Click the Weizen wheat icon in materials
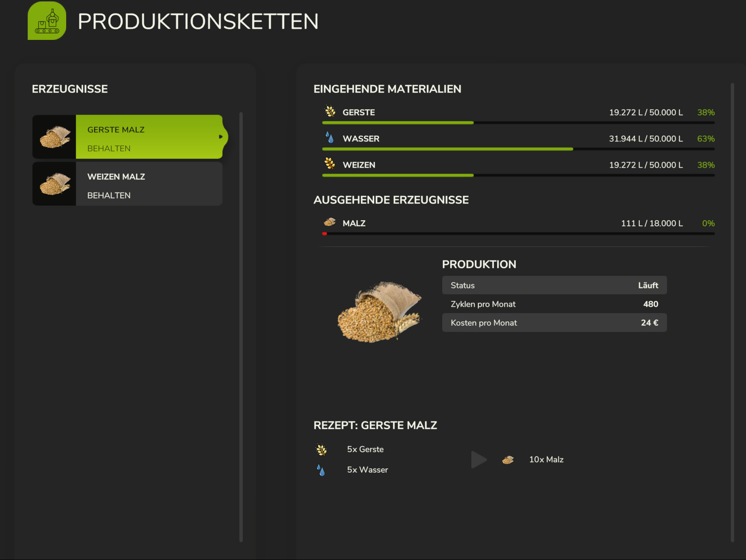This screenshot has width=746, height=560. click(330, 164)
